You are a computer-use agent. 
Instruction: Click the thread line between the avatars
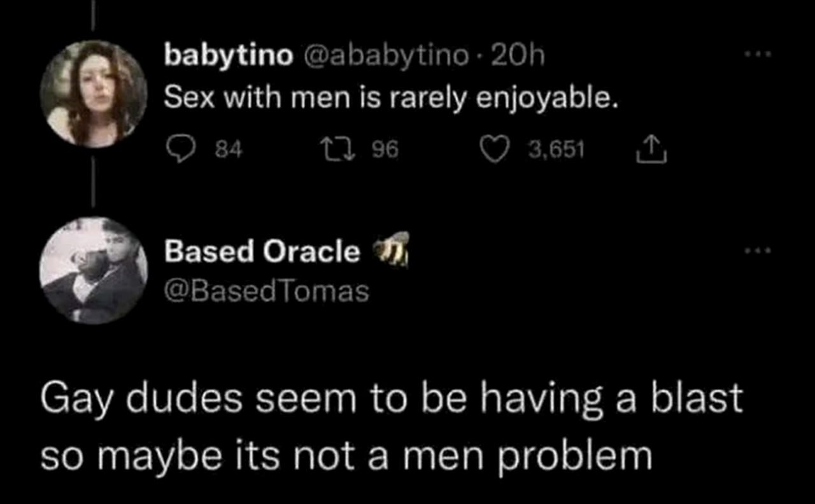(x=93, y=183)
